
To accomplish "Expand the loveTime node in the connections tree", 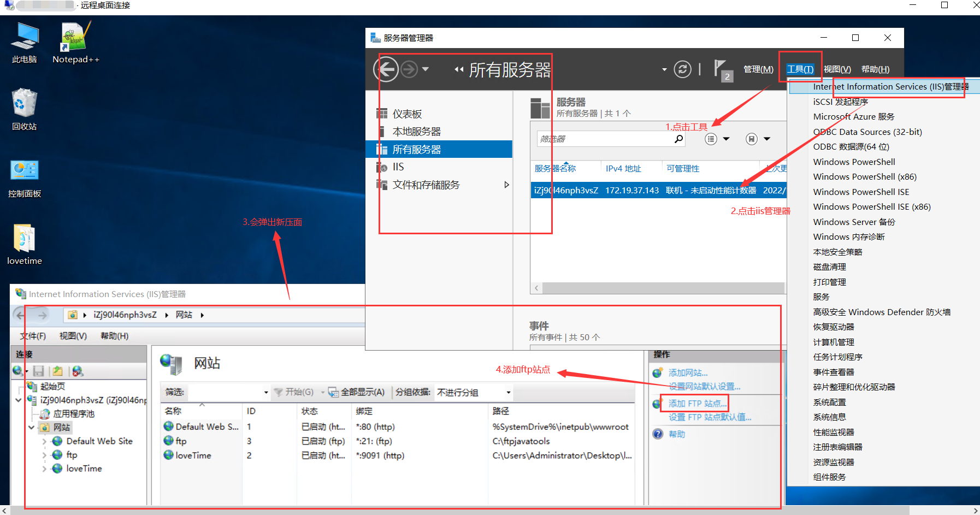I will coord(44,468).
